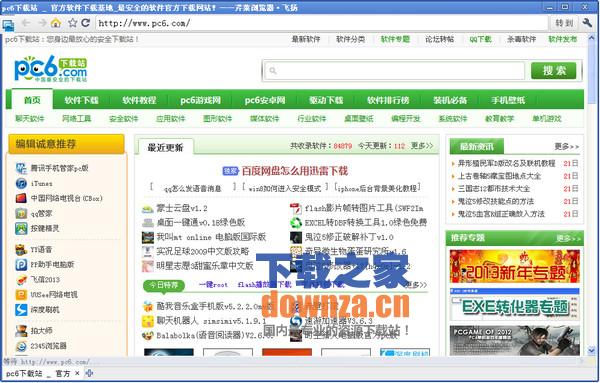Click the 单机游戏 category link
Screen dimensions: 600x383
[547, 119]
